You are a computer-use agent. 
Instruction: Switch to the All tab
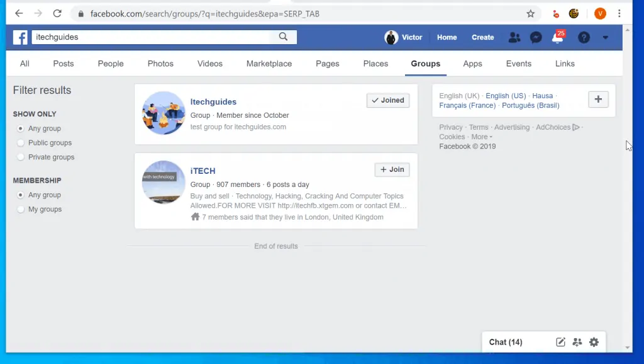pyautogui.click(x=25, y=64)
